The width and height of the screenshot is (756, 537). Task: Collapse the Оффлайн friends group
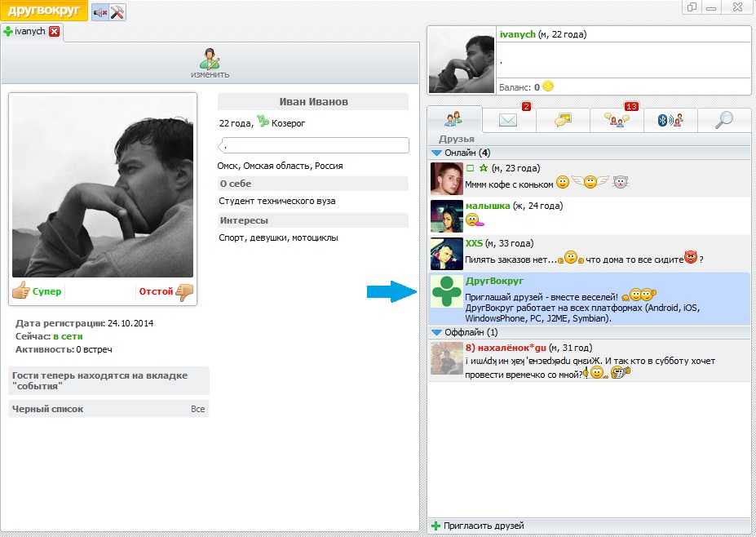436,333
